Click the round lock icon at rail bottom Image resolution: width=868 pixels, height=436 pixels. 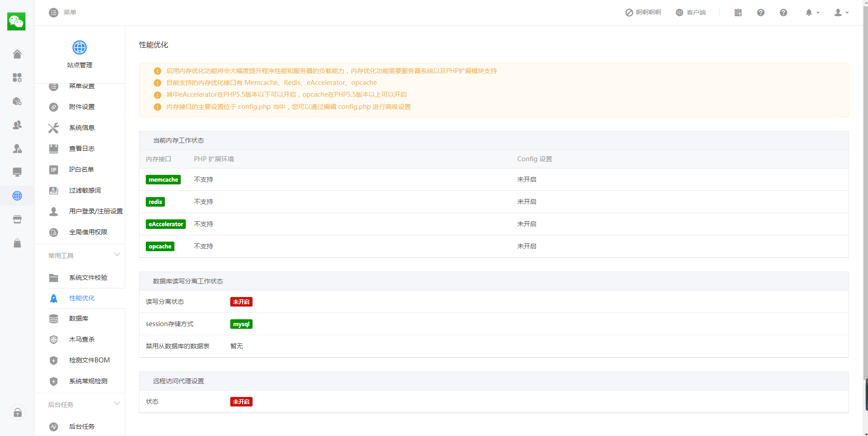coord(18,412)
